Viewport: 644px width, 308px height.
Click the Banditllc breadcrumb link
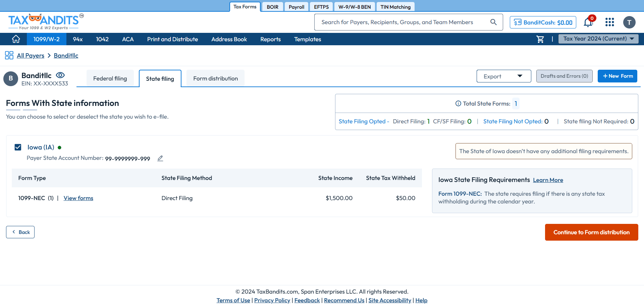(x=66, y=55)
